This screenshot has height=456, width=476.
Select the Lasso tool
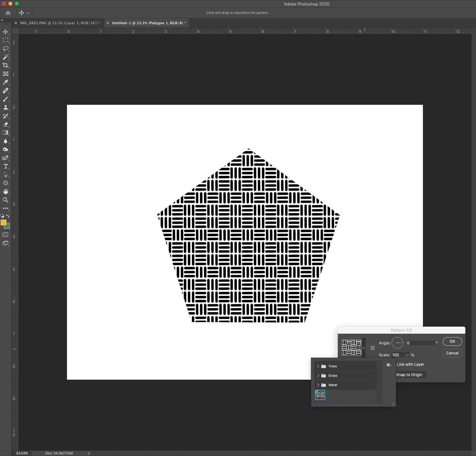[x=6, y=49]
